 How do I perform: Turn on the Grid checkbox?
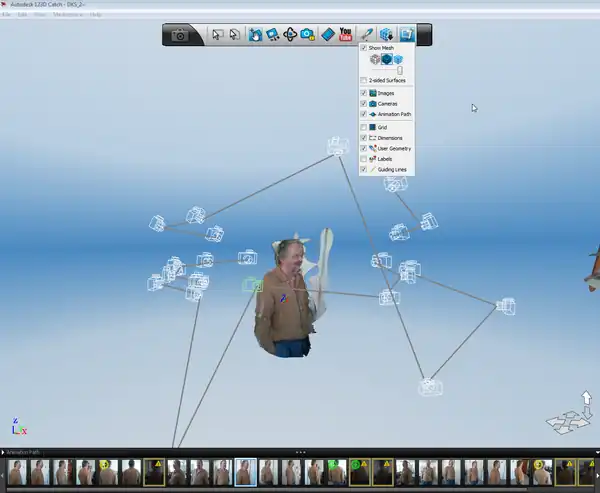pyautogui.click(x=364, y=127)
